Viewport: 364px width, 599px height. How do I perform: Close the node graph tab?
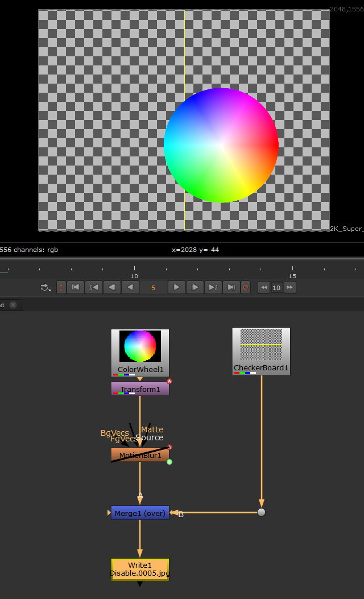13,305
